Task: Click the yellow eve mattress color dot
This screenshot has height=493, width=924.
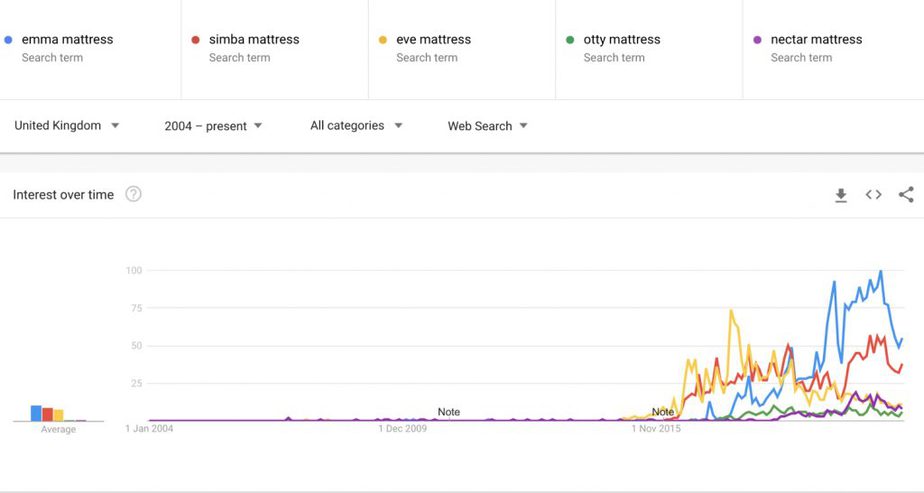Action: point(383,40)
